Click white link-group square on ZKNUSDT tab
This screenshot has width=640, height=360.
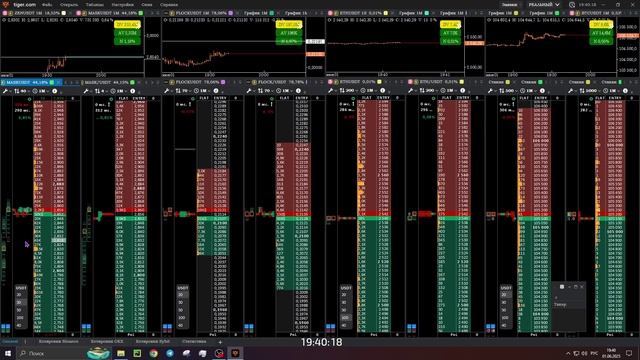tap(64, 13)
